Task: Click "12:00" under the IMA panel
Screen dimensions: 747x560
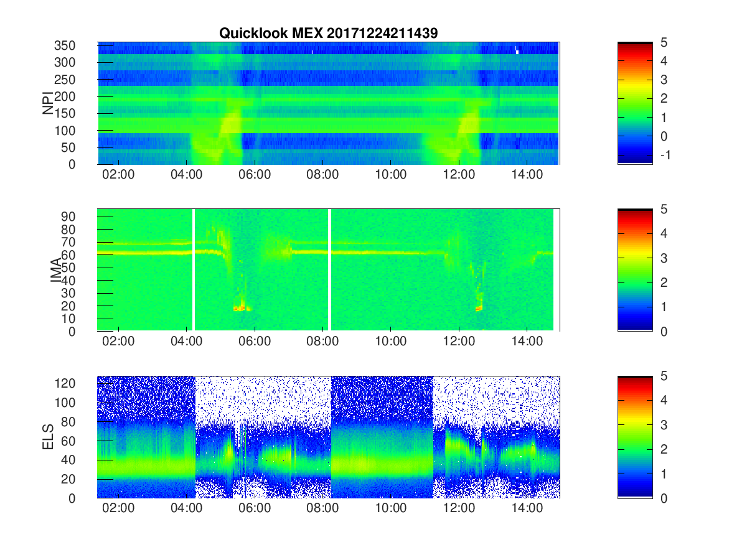Action: [x=459, y=342]
